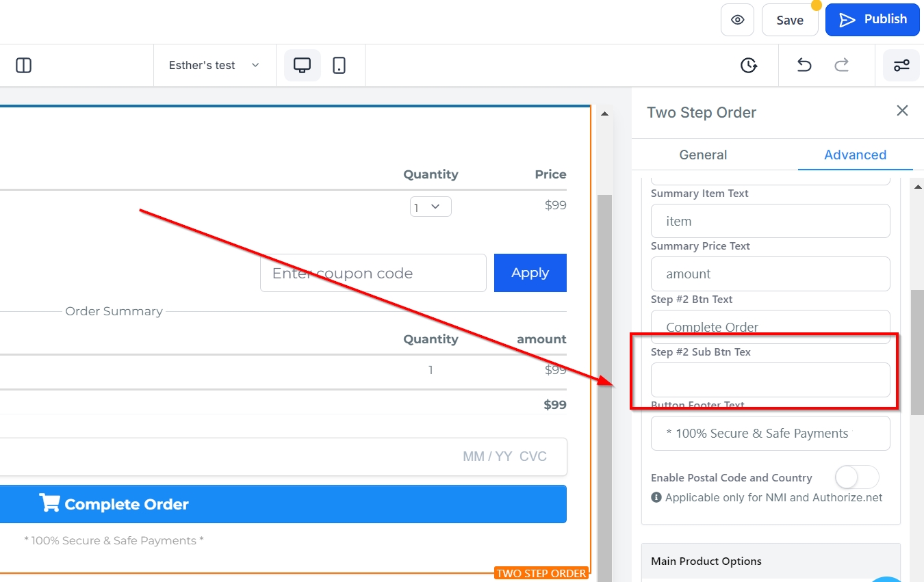
Task: Expand the Main Product Options section
Action: pos(770,561)
